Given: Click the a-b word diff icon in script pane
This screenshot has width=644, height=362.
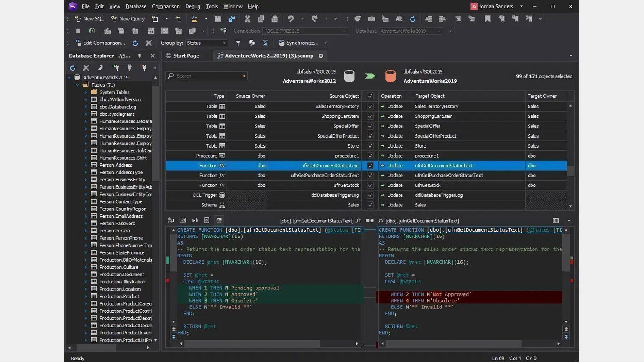Looking at the screenshot, I should [x=195, y=220].
